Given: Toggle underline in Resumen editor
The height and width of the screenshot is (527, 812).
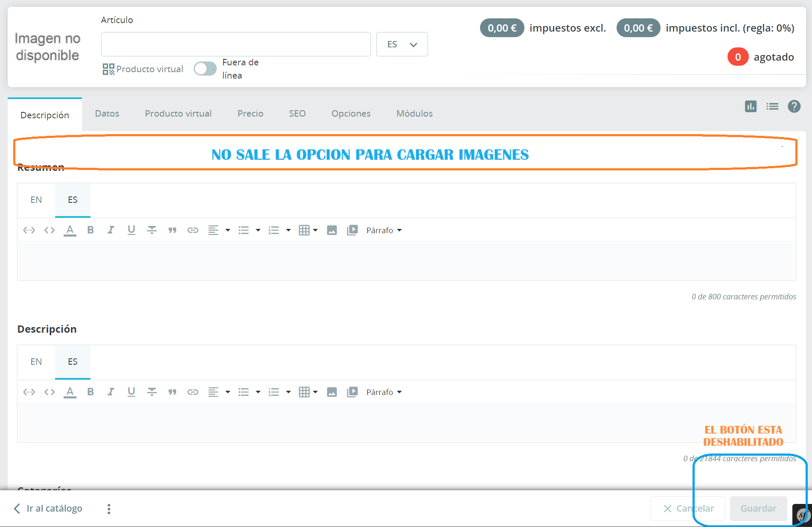Looking at the screenshot, I should pyautogui.click(x=131, y=230).
